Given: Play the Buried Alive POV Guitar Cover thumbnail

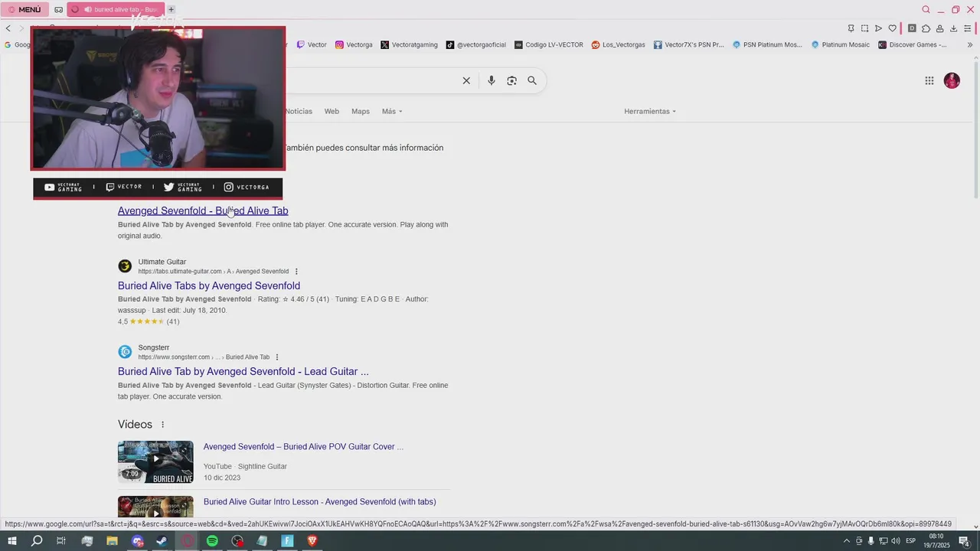Looking at the screenshot, I should click(x=155, y=461).
